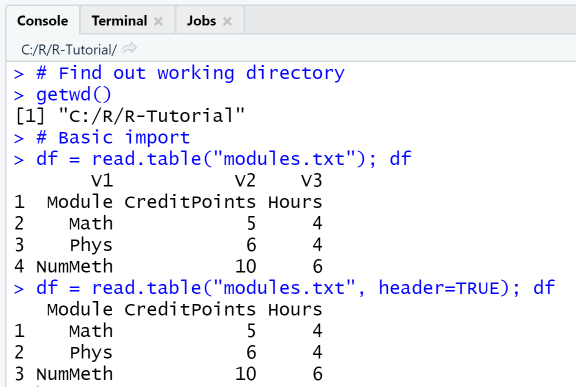Click the C:/R/R-Tutorial/ path label
Image resolution: width=576 pixels, height=387 pixels.
(69, 49)
